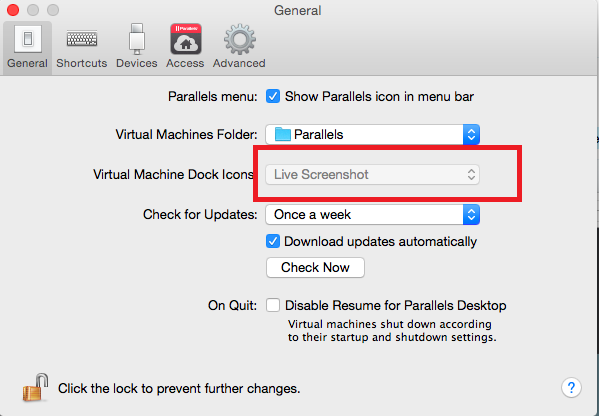Uncheck Show Parallels icon in menu bar
The height and width of the screenshot is (416, 599).
[x=273, y=96]
